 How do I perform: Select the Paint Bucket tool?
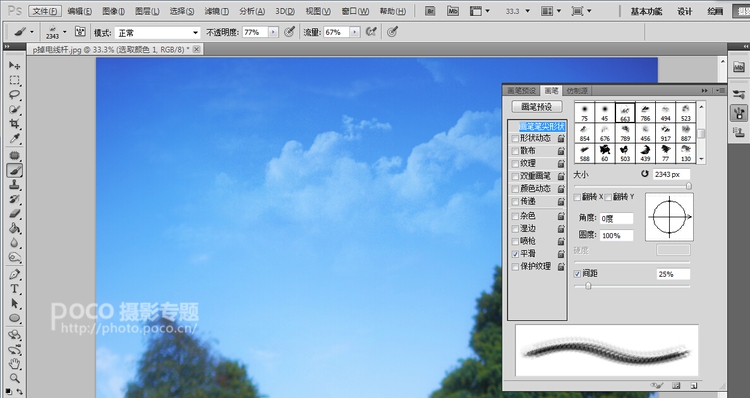click(x=14, y=228)
